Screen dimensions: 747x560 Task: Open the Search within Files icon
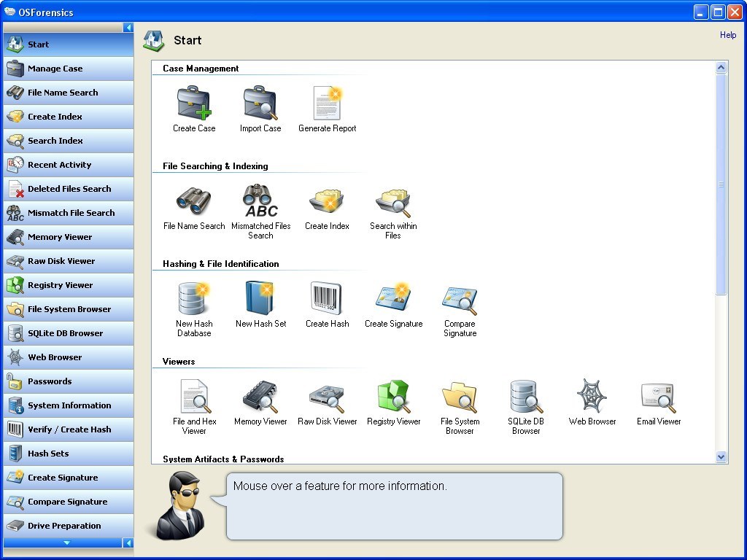[x=393, y=202]
